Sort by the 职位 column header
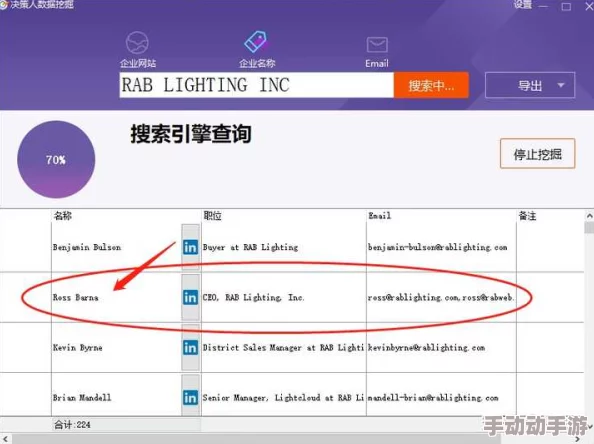 pos(212,216)
